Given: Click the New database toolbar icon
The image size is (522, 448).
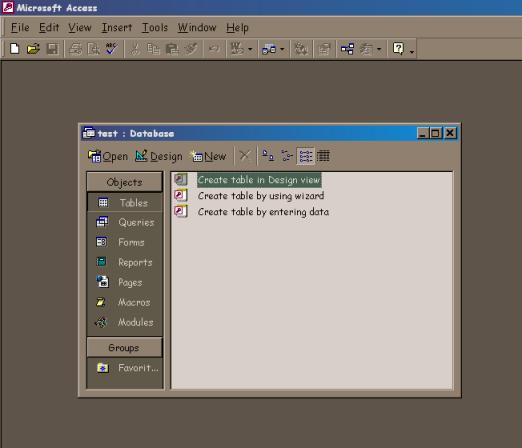Looking at the screenshot, I should pos(15,49).
